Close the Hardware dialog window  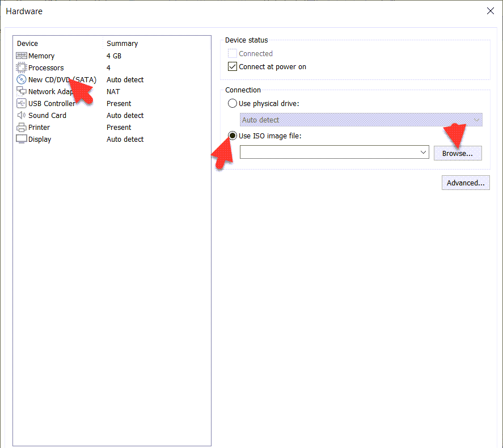(491, 11)
